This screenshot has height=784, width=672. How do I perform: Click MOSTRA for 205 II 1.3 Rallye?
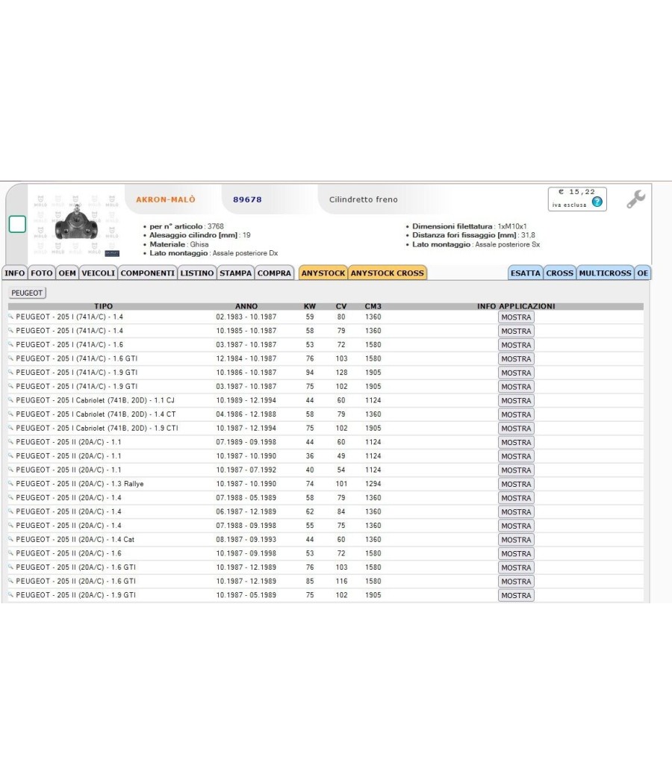click(x=516, y=484)
